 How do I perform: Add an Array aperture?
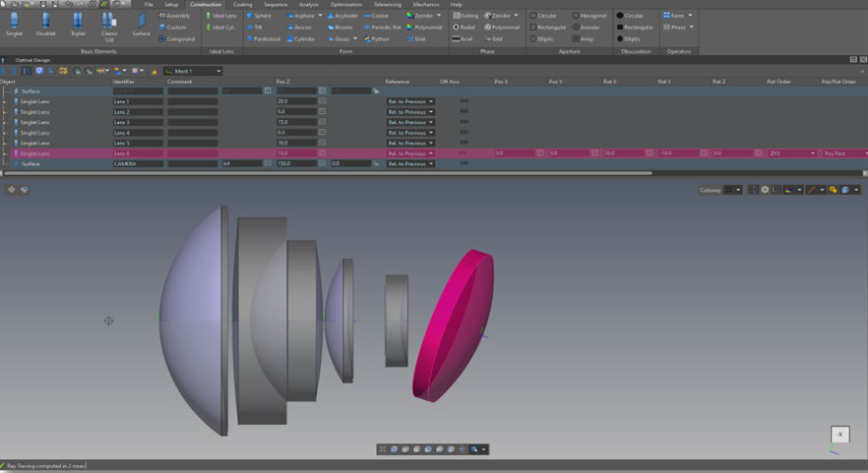583,38
